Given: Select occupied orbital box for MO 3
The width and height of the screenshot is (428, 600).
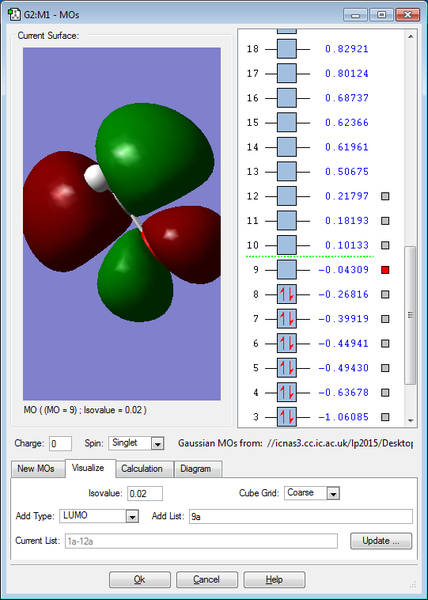Looking at the screenshot, I should click(286, 417).
